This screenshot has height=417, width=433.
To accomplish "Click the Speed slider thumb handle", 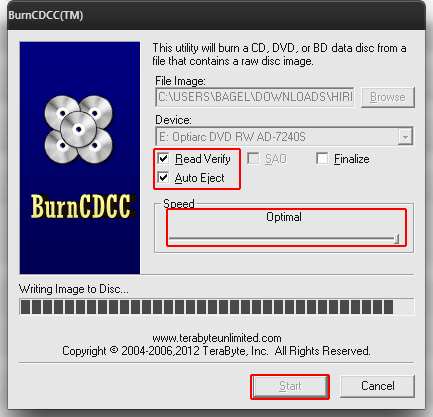I will pyautogui.click(x=396, y=239).
